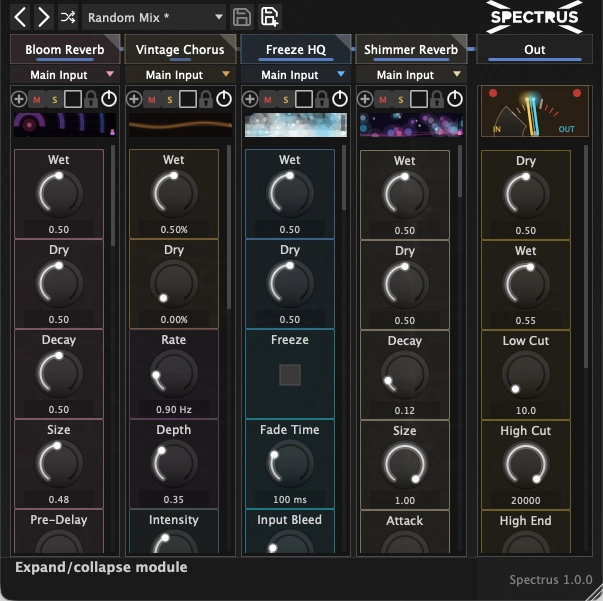Select the Freeze HQ module header
The image size is (603, 601).
(x=296, y=50)
